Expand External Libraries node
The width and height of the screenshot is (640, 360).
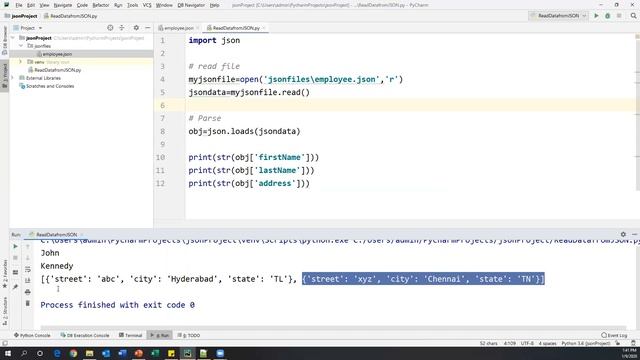point(13,78)
